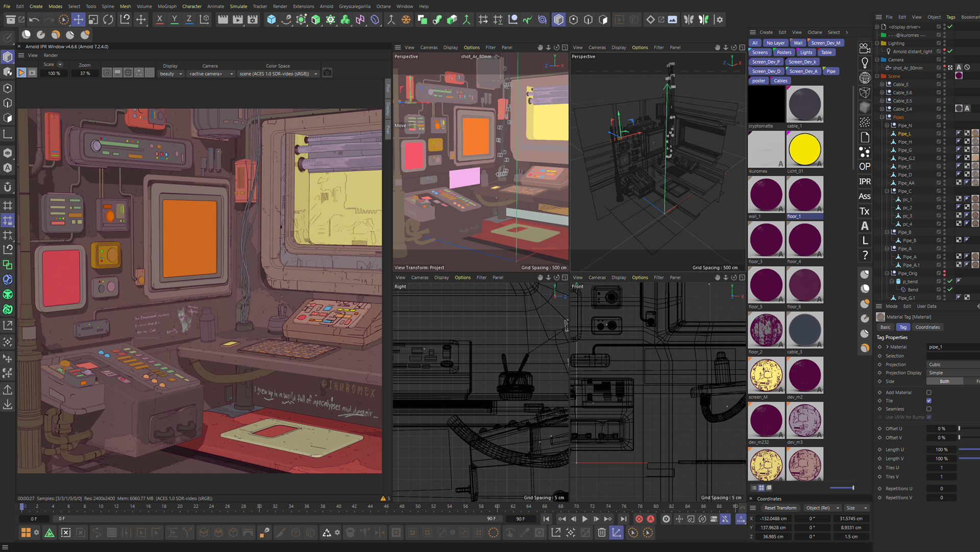
Task: Click the IPR zoom 37 % field
Action: click(x=85, y=74)
